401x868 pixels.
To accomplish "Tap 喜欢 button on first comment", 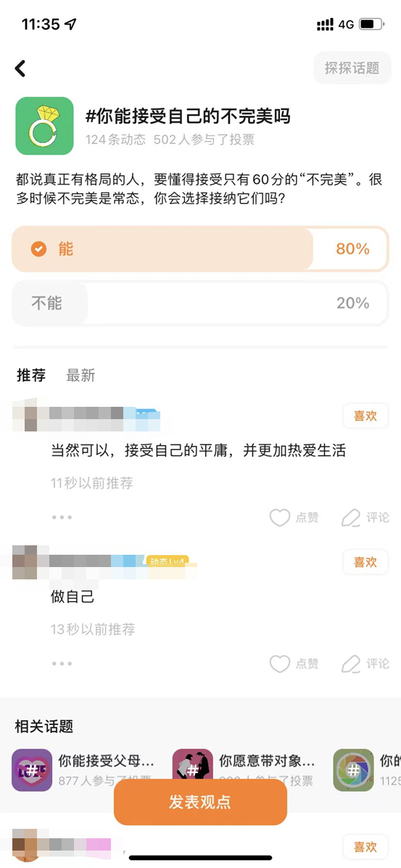I will point(365,416).
